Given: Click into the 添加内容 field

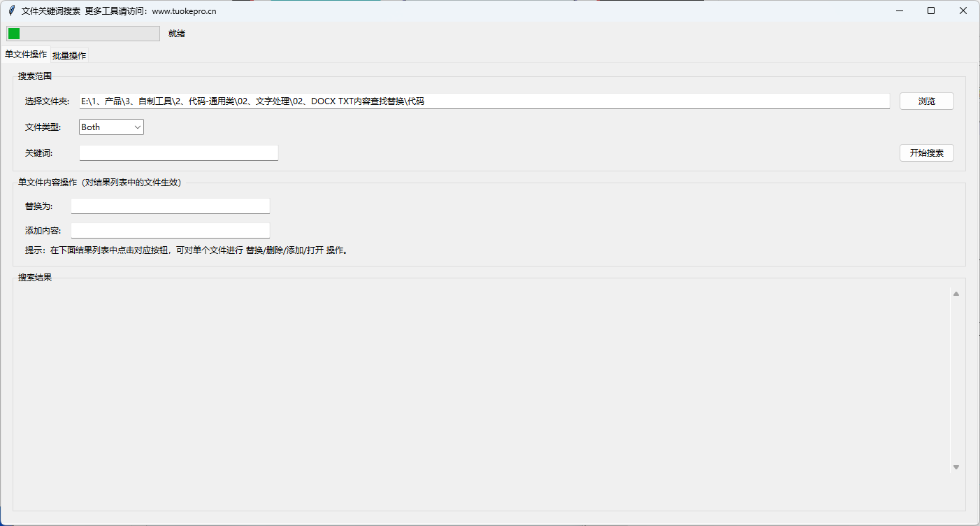Looking at the screenshot, I should [170, 231].
